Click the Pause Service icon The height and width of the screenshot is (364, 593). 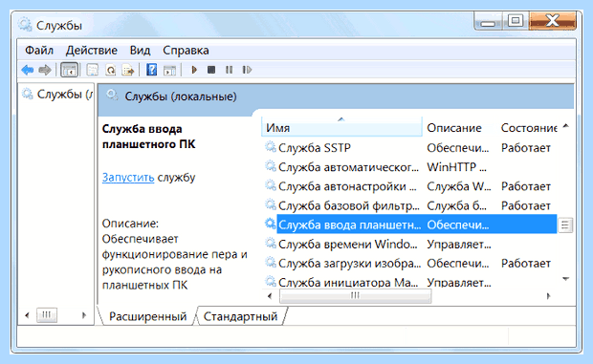[229, 70]
